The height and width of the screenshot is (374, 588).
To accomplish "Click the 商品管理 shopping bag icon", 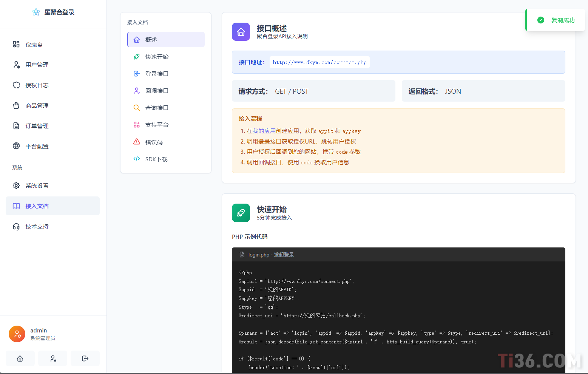I will pos(17,105).
